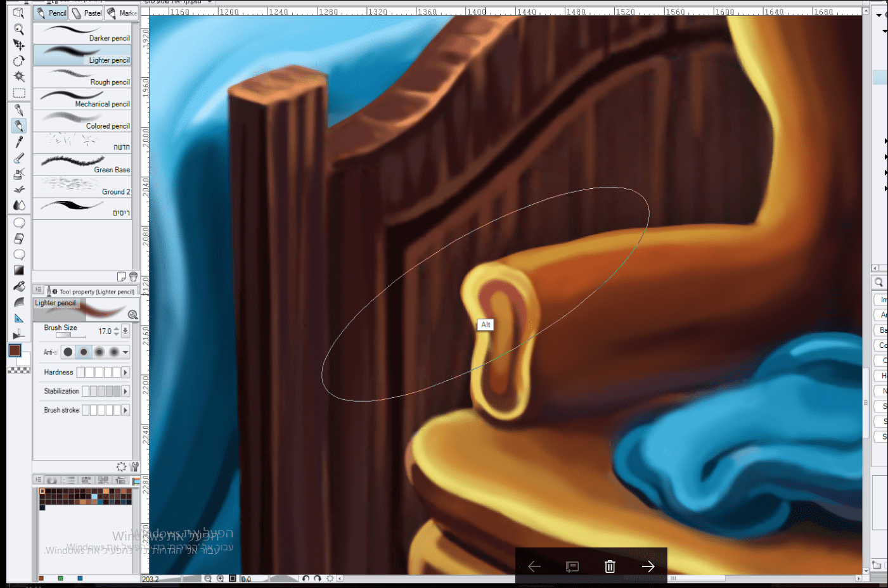Click the delete sub tool trash icon
The image size is (888, 588).
point(133,276)
